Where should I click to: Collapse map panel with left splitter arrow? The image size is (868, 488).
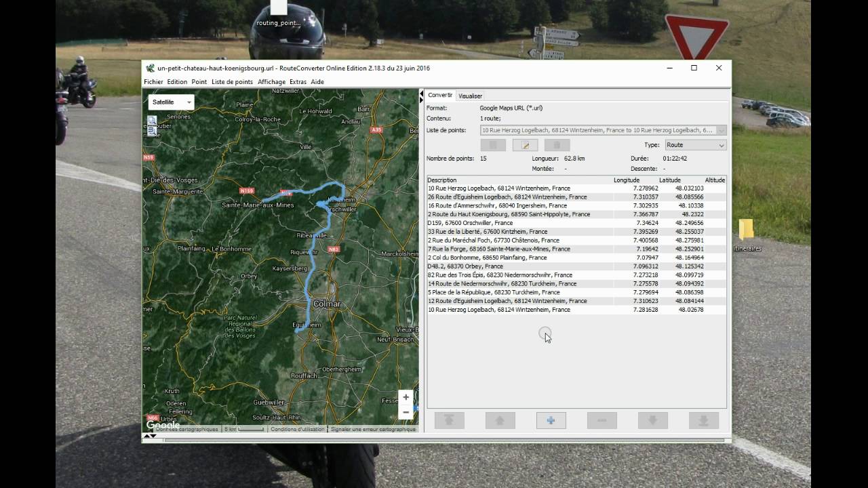click(421, 93)
